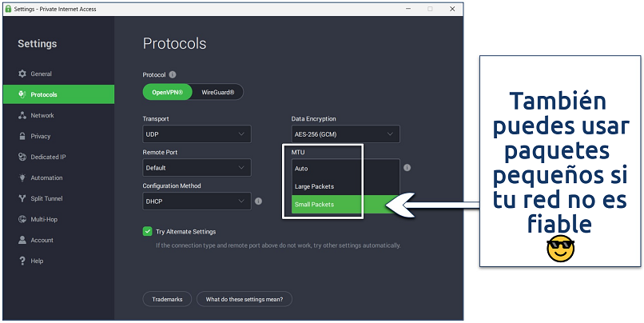The image size is (644, 323).
Task: Open the Configuration Method DHCP dropdown
Action: point(197,201)
